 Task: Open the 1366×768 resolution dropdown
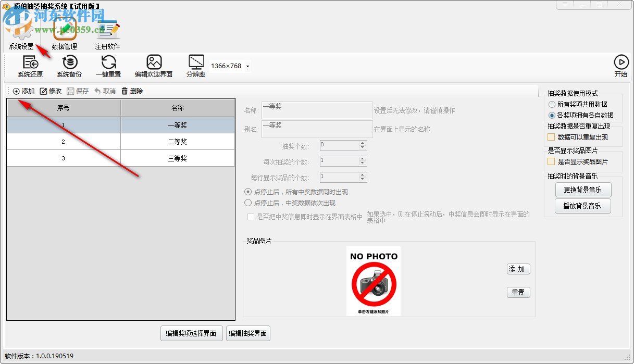tap(247, 66)
